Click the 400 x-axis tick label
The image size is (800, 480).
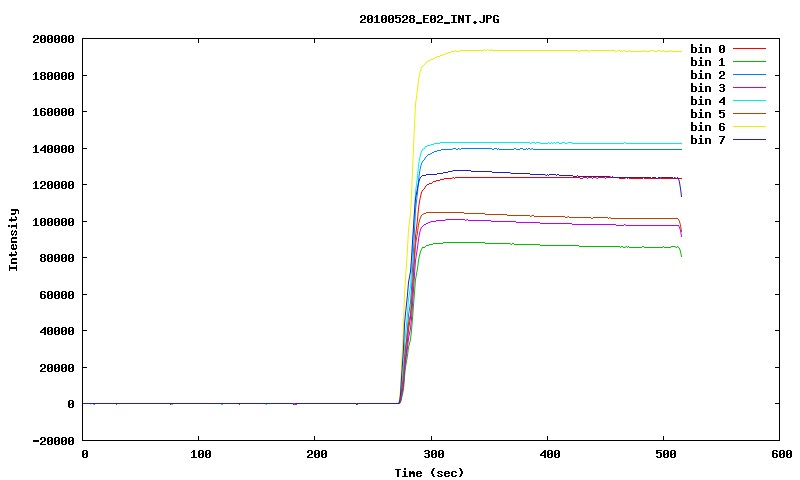[x=549, y=454]
